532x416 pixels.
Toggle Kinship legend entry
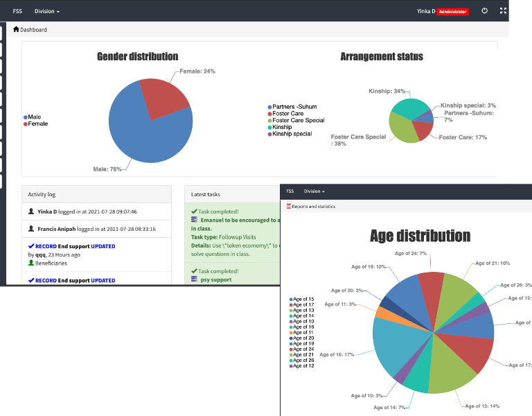coord(280,127)
